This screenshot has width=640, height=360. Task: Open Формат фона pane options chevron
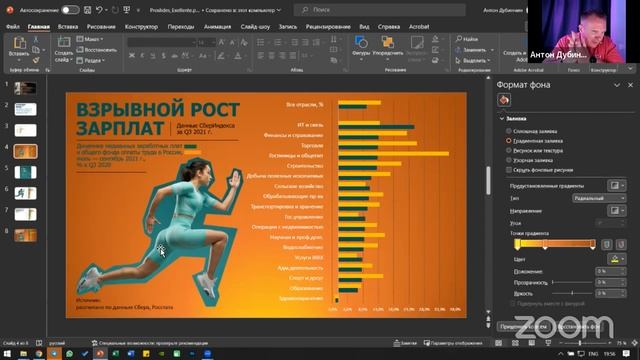[x=617, y=85]
